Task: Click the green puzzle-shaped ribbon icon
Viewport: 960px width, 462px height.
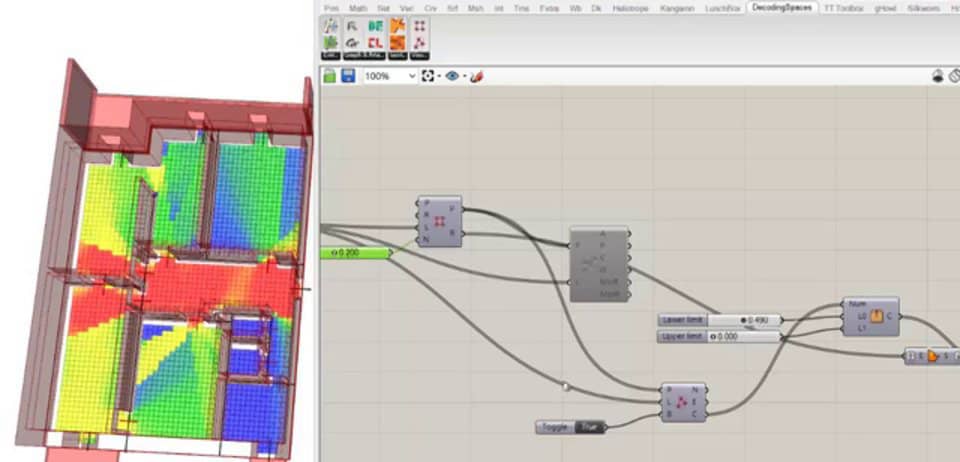Action: click(x=331, y=43)
